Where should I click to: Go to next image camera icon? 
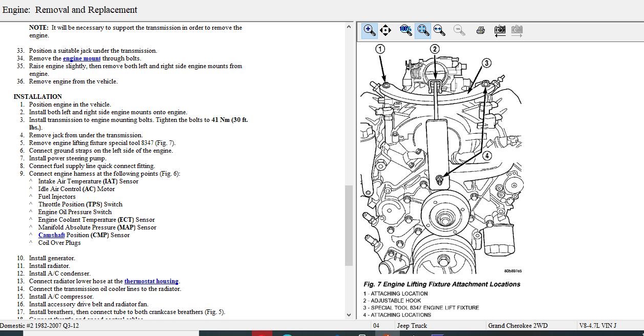tap(517, 30)
